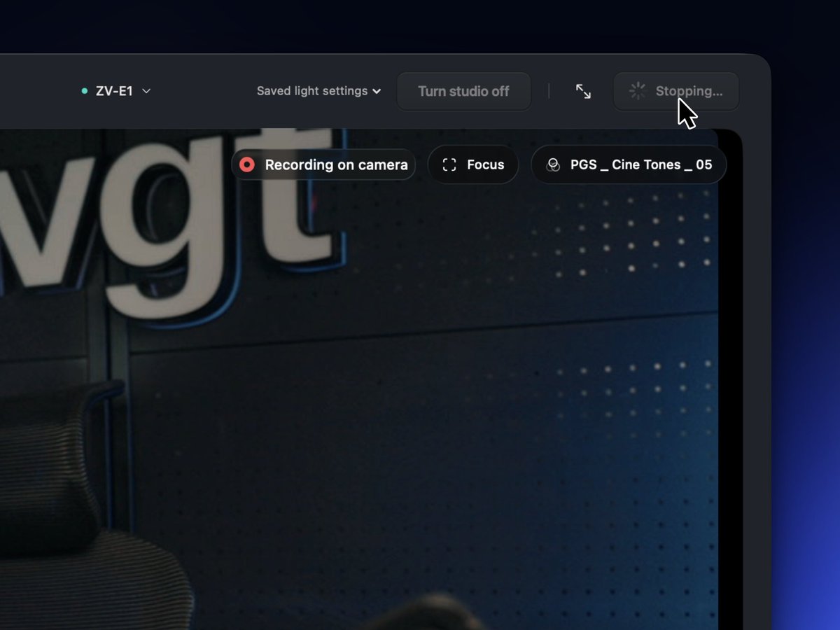Click the red record dot icon
The image size is (840, 630).
click(x=247, y=164)
